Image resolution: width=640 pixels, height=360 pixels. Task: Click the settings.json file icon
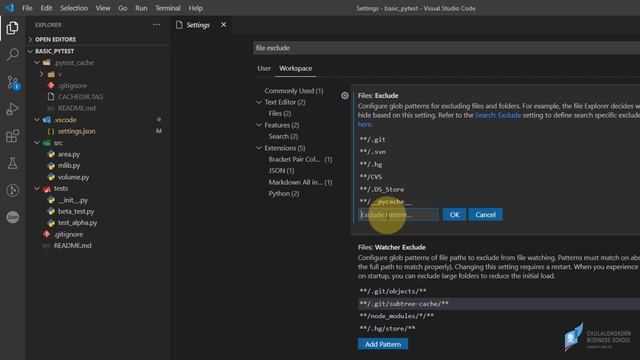[x=51, y=131]
